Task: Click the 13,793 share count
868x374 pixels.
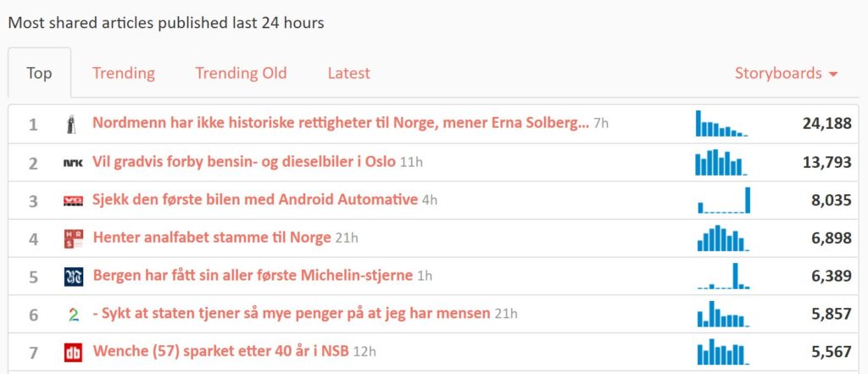Action: 826,162
